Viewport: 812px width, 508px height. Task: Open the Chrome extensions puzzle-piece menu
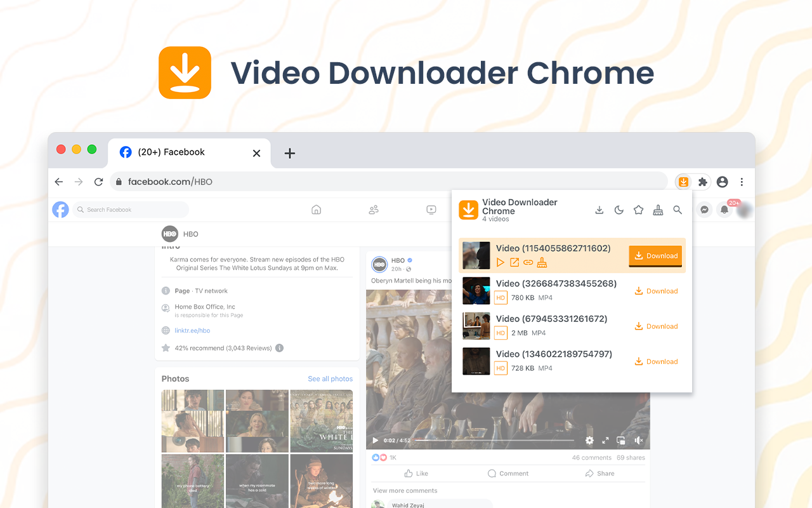click(702, 182)
